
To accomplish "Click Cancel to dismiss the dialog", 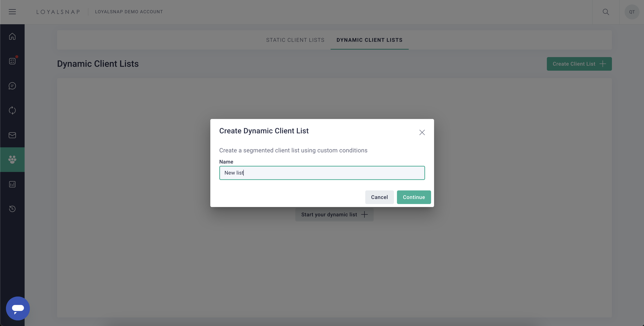I will (379, 197).
